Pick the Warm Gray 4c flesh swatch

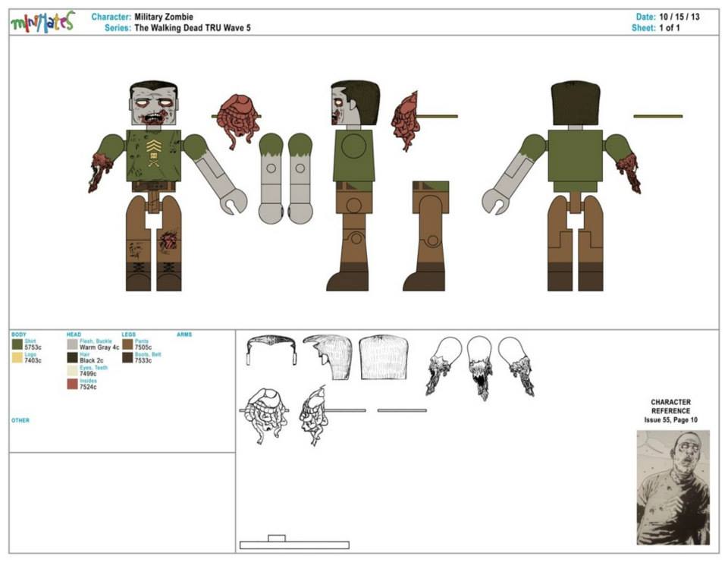(72, 344)
